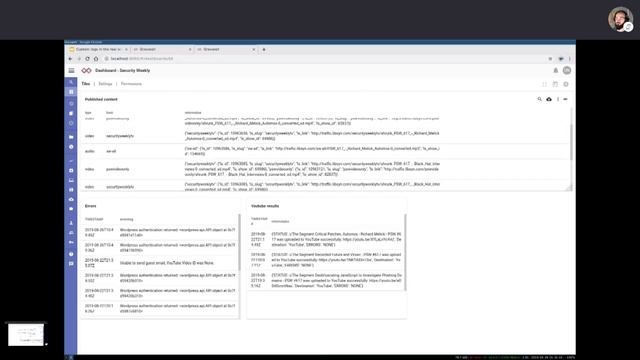Viewport: 640px width, 360px height.
Task: Click the Published content table scrollbar
Action: click(571, 142)
